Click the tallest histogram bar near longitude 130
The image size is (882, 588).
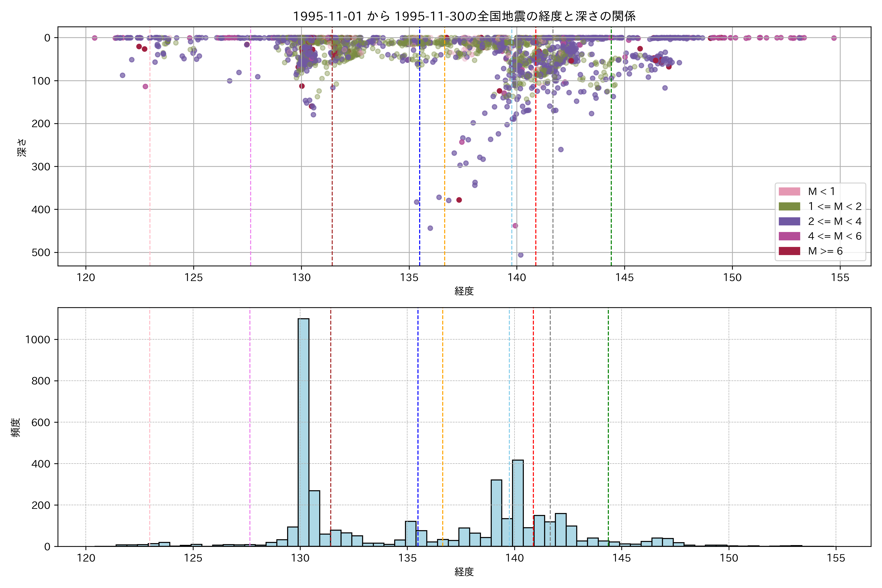point(303,431)
